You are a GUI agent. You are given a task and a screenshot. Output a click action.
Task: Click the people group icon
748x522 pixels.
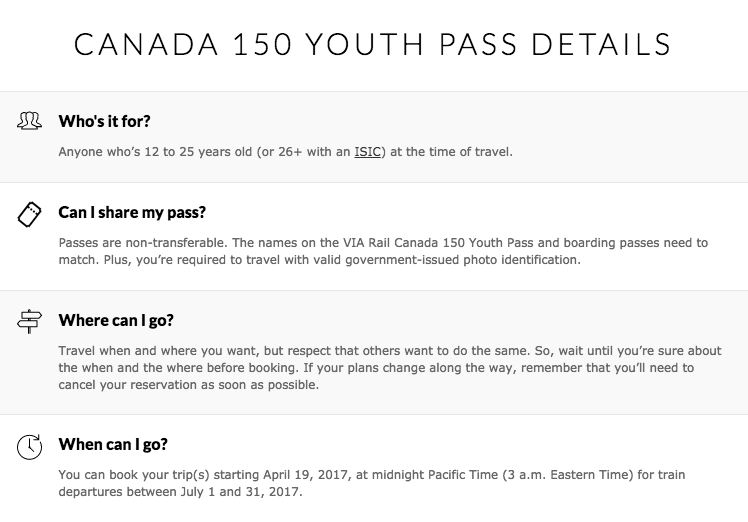pyautogui.click(x=29, y=121)
